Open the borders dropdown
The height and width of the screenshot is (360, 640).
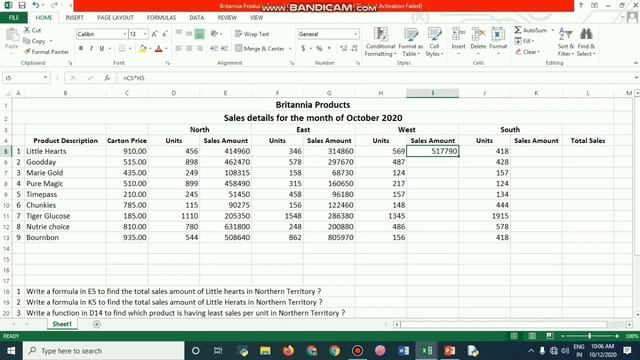coord(130,49)
